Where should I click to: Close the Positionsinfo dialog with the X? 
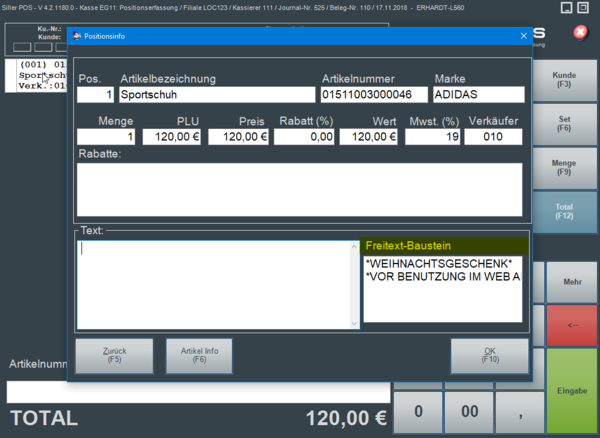(x=522, y=36)
